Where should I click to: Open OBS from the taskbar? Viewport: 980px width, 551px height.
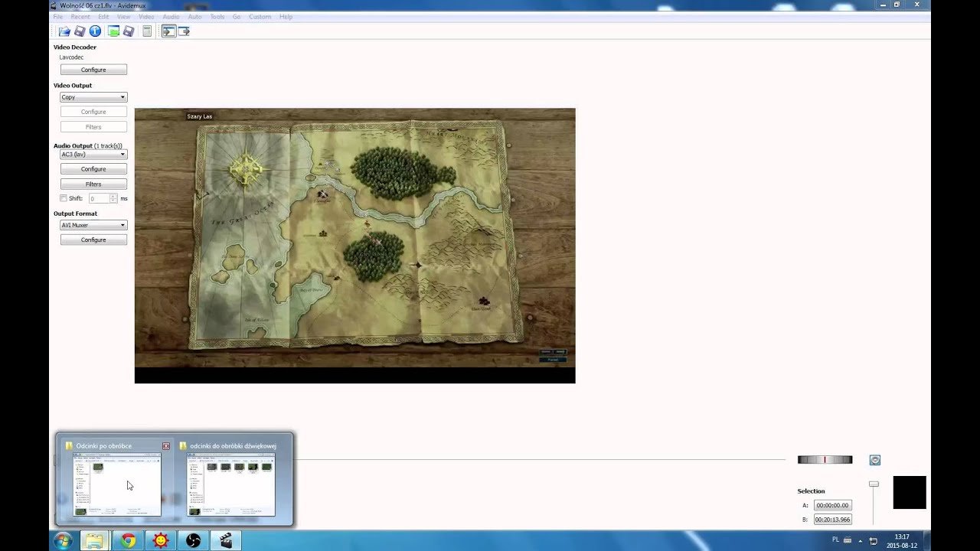click(193, 541)
